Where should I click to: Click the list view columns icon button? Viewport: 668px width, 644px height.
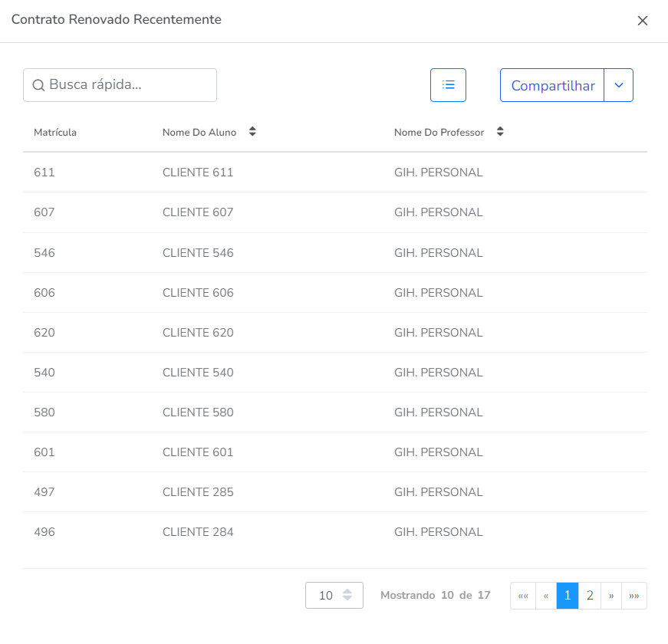click(x=449, y=85)
